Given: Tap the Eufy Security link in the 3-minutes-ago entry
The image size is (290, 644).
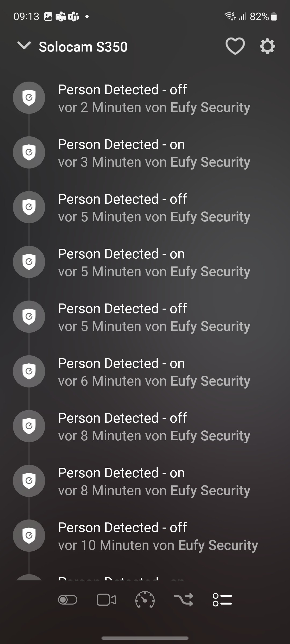Looking at the screenshot, I should click(x=210, y=162).
